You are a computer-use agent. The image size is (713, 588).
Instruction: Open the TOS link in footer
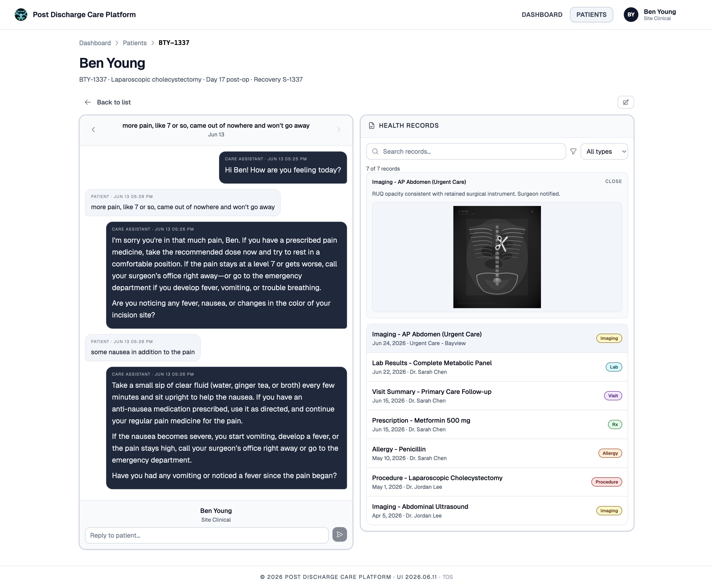pos(447,577)
